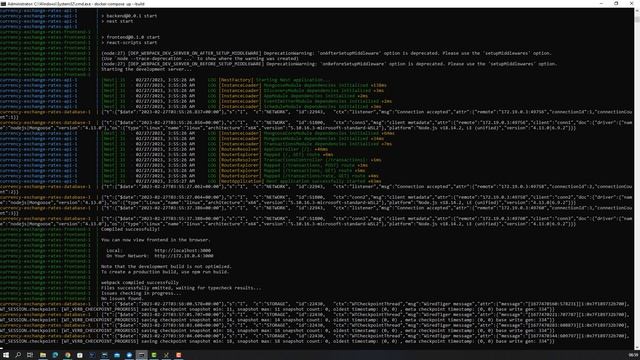640x360 pixels.
Task: Open the cmd icon system menu in title bar
Action: [3, 4]
